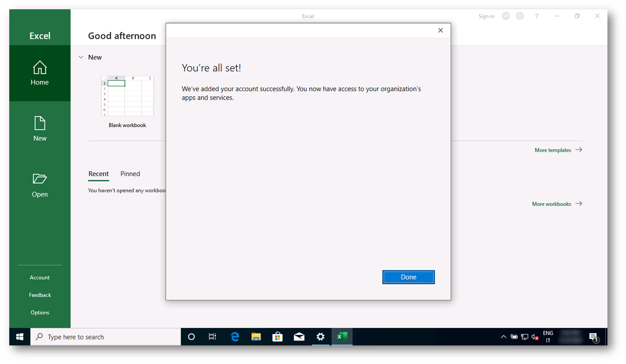Open the Action Center notifications icon
Image resolution: width=626 pixels, height=364 pixels.
[x=594, y=337]
